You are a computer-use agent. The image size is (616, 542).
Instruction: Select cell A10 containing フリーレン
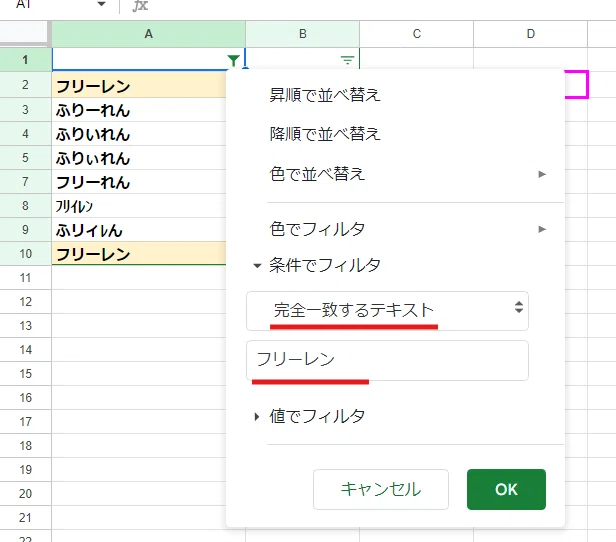pyautogui.click(x=139, y=254)
